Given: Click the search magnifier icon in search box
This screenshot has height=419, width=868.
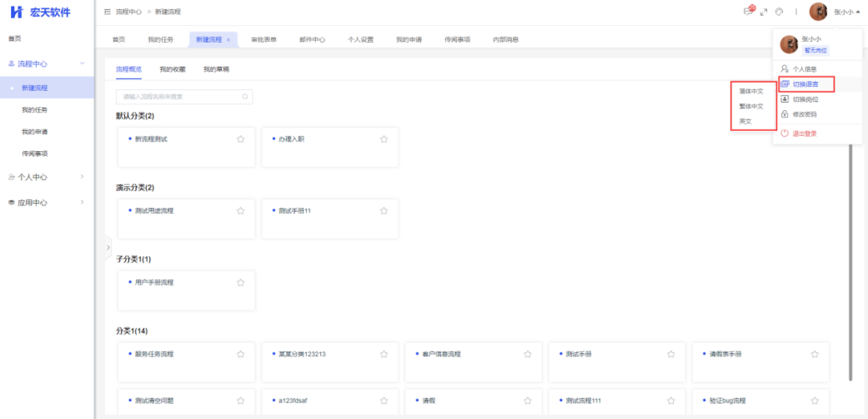Looking at the screenshot, I should 244,97.
